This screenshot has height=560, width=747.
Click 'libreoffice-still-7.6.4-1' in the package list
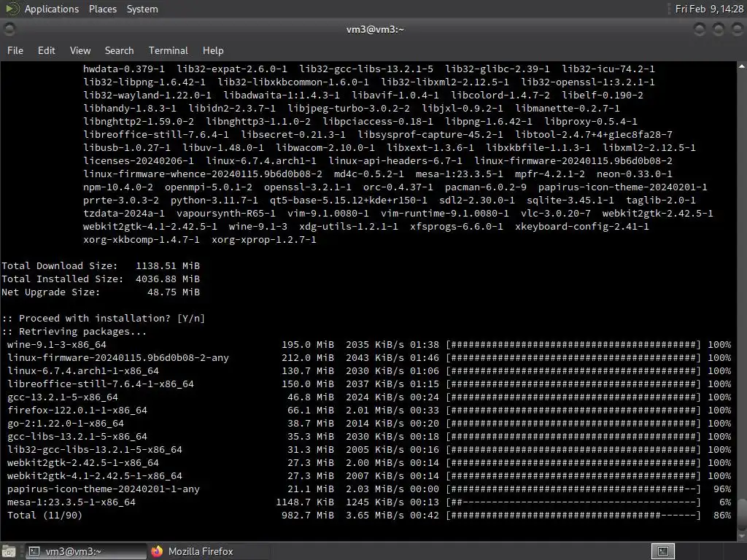coord(156,135)
